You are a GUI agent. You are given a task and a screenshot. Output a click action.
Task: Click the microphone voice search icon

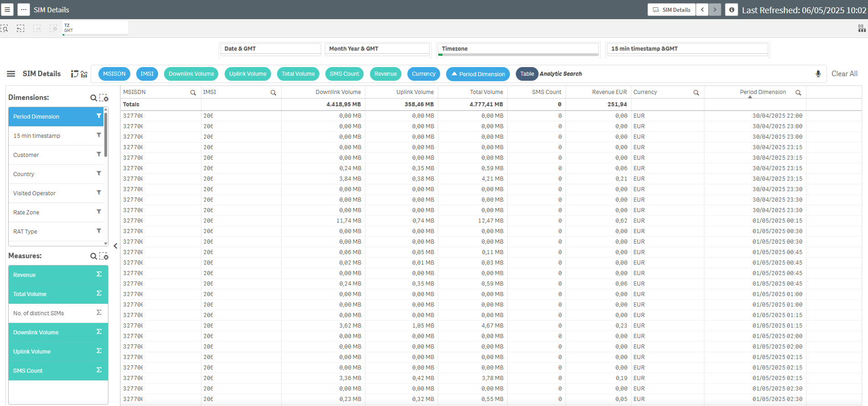point(818,74)
